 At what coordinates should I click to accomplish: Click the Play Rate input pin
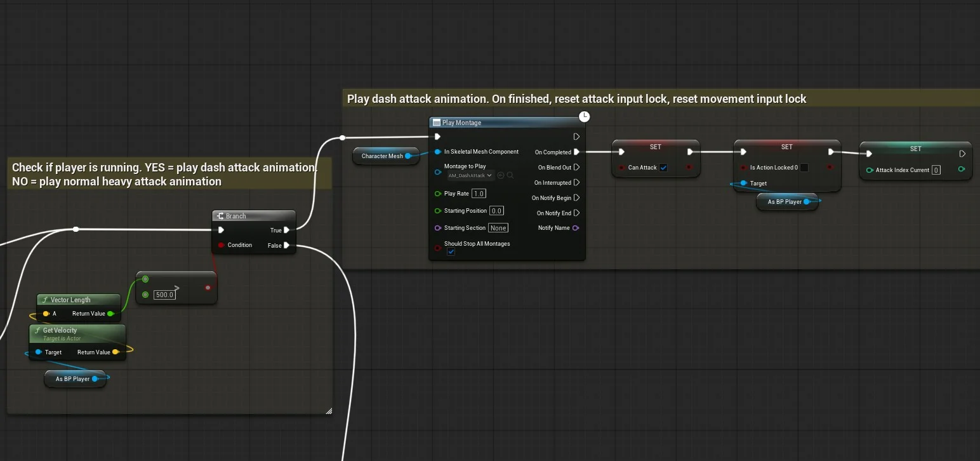point(438,194)
